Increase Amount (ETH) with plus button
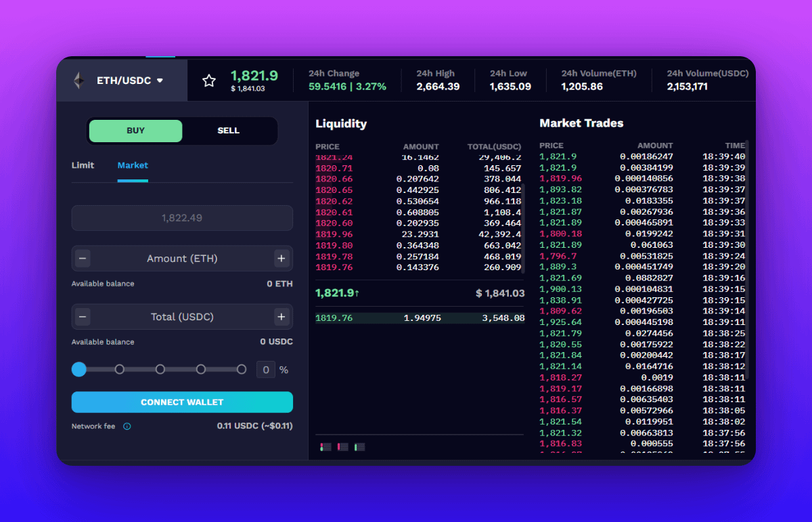This screenshot has height=522, width=812. (281, 259)
